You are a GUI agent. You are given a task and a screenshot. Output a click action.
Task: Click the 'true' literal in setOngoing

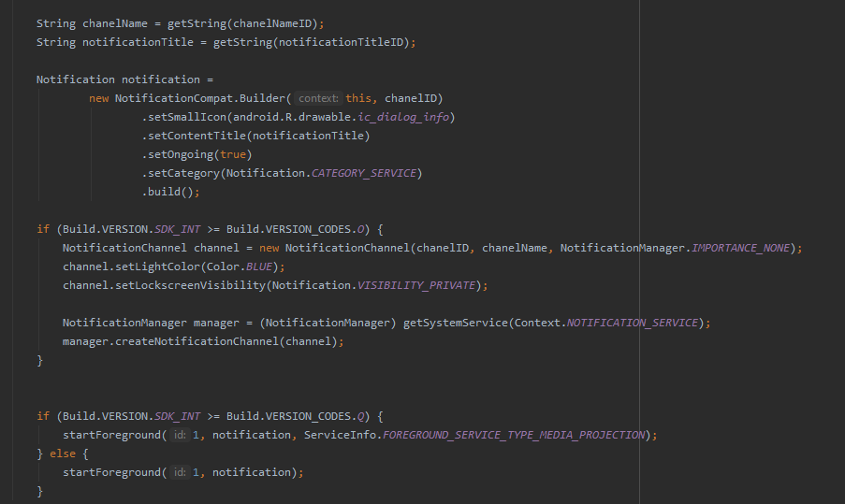pos(233,154)
